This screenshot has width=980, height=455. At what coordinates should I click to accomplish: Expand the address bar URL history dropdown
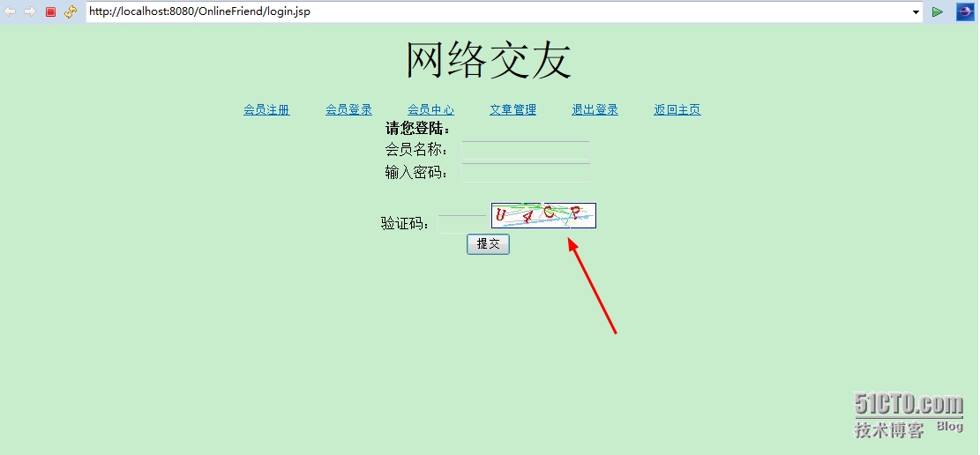[916, 11]
